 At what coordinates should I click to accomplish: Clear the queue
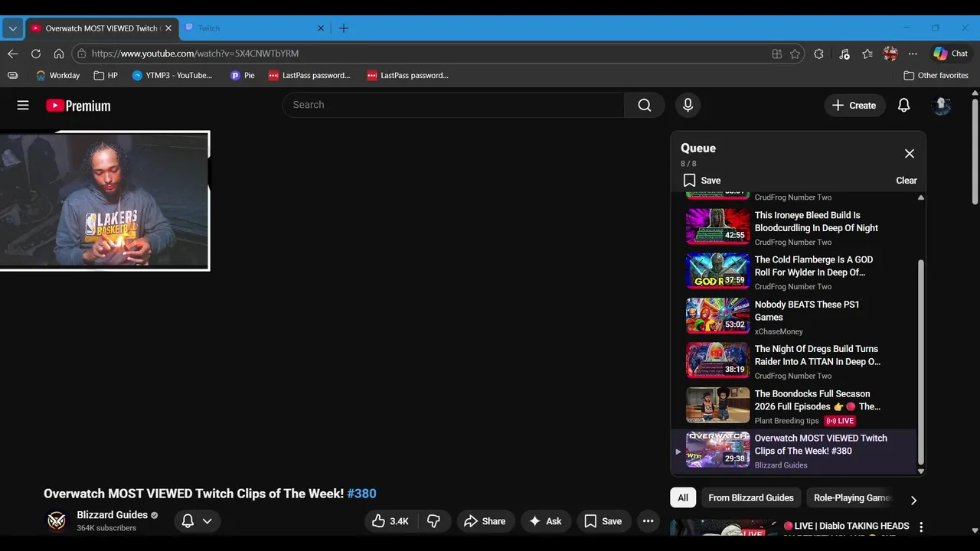[x=906, y=181]
